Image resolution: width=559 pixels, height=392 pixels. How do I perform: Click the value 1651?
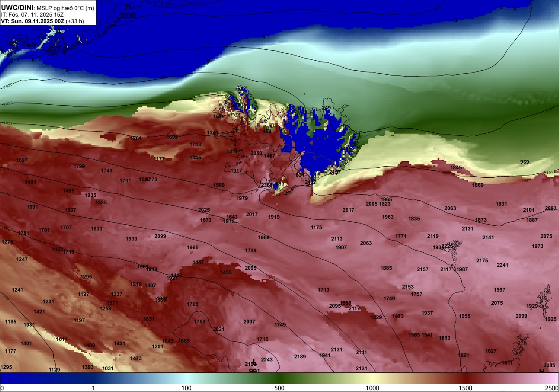coord(149,319)
